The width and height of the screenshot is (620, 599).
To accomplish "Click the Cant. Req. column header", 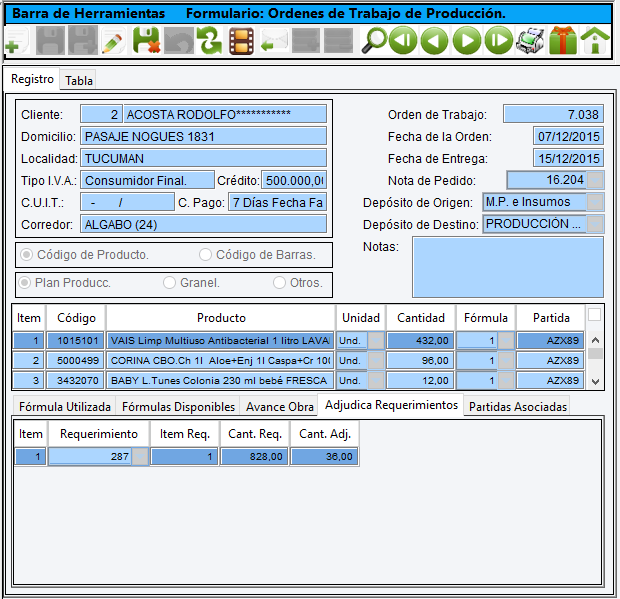I will click(255, 434).
